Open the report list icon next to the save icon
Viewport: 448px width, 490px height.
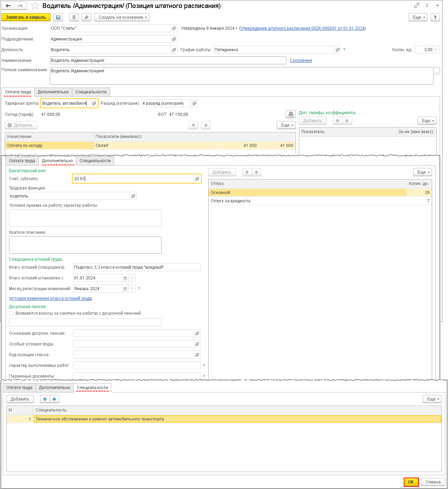pos(74,17)
